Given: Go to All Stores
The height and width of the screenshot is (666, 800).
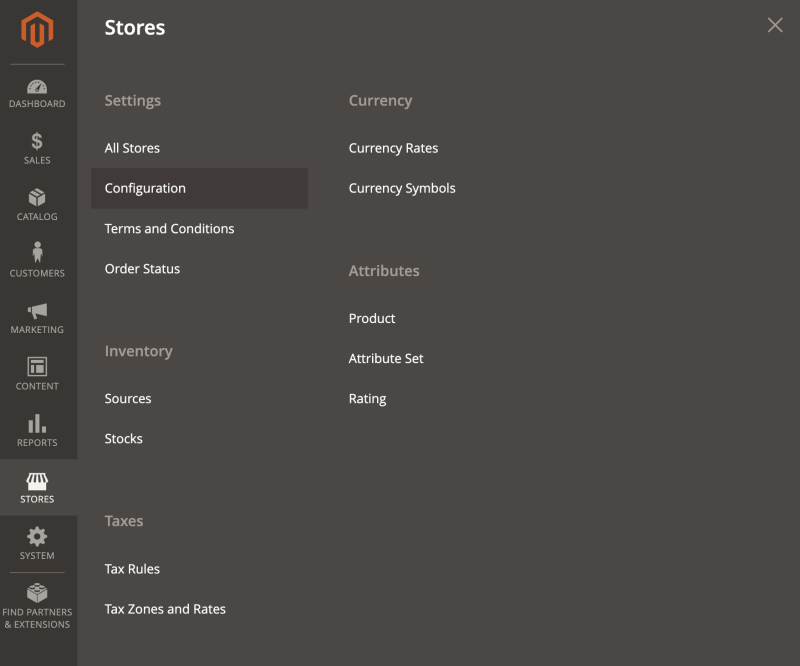Looking at the screenshot, I should click(132, 148).
